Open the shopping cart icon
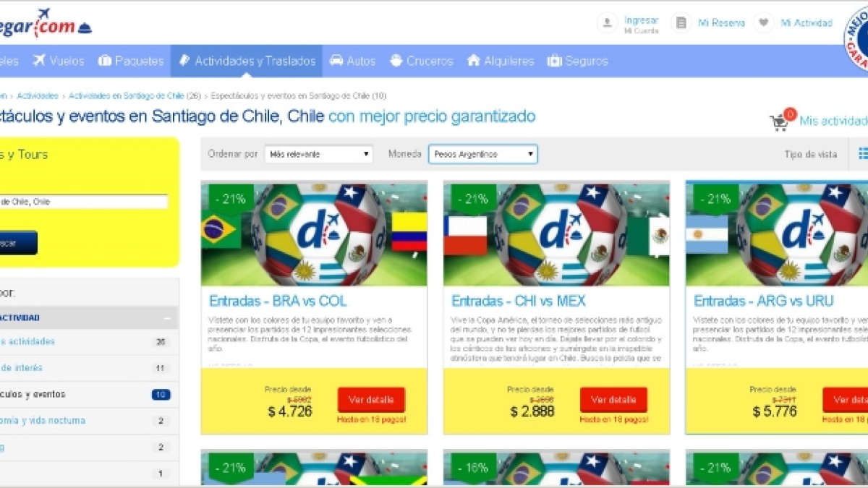 coord(779,123)
